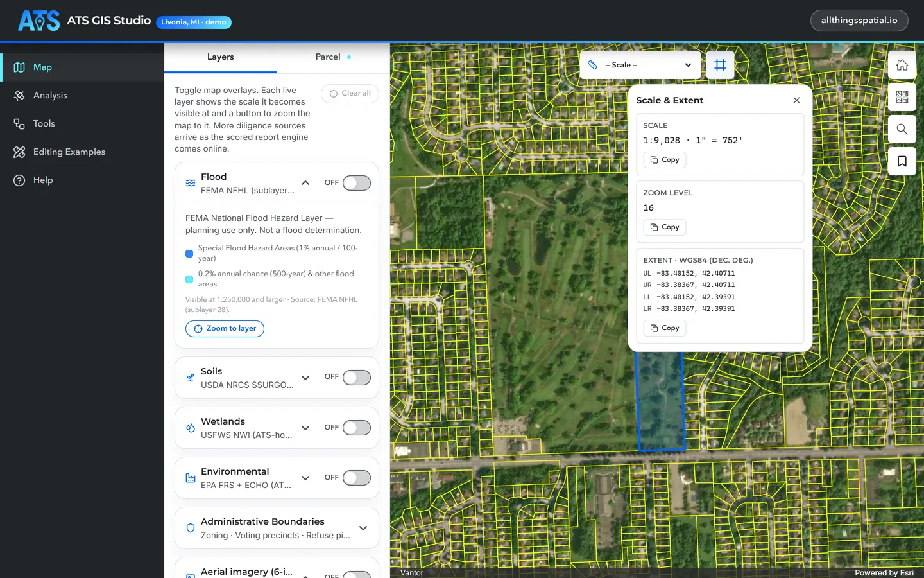Enable the Soils layer switch
The width and height of the screenshot is (924, 578).
click(357, 378)
